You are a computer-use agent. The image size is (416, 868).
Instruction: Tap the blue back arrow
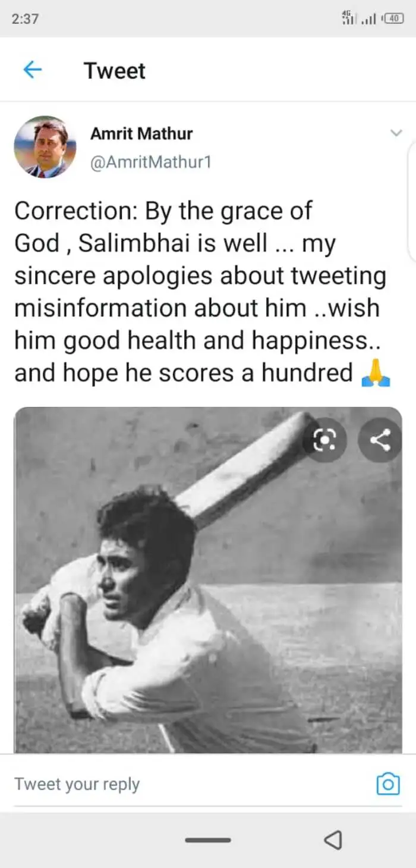32,70
